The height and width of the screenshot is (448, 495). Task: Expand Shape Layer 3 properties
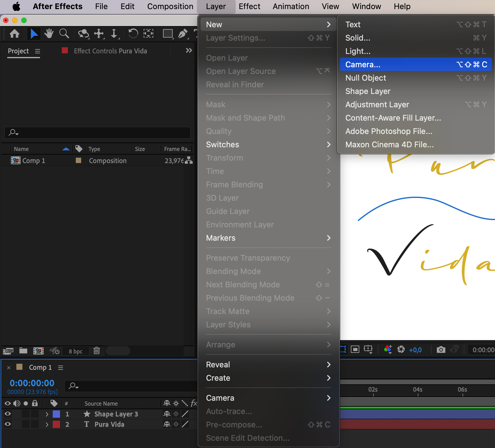tap(47, 414)
